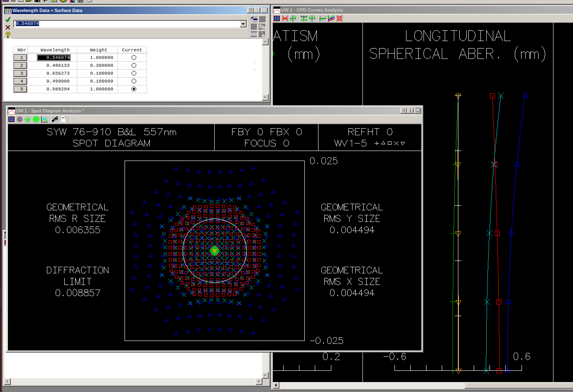Cancel the entry with the red X
Image resolution: width=573 pixels, height=392 pixels.
[8, 27]
